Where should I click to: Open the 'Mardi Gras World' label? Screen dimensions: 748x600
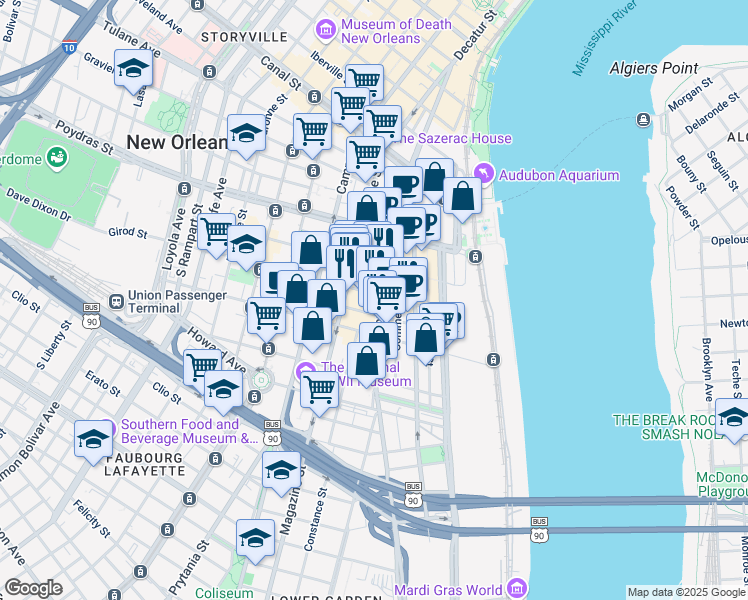(448, 590)
